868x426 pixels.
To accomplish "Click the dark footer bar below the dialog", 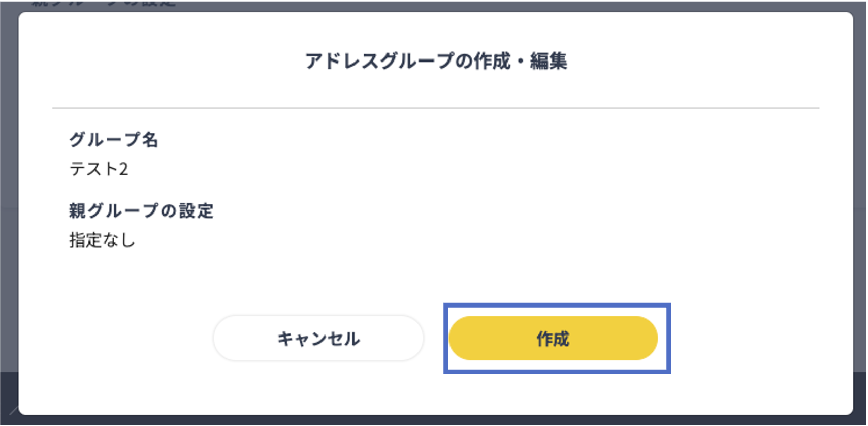I will pos(436,420).
